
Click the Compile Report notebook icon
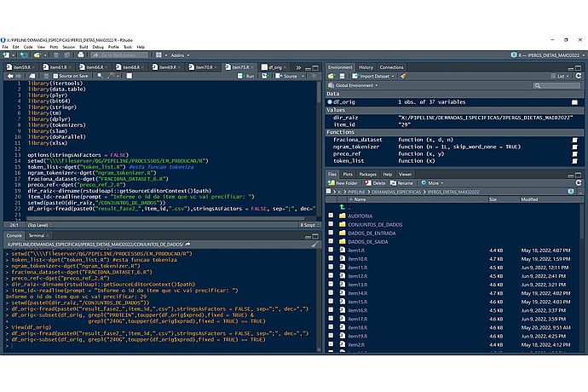pos(129,76)
